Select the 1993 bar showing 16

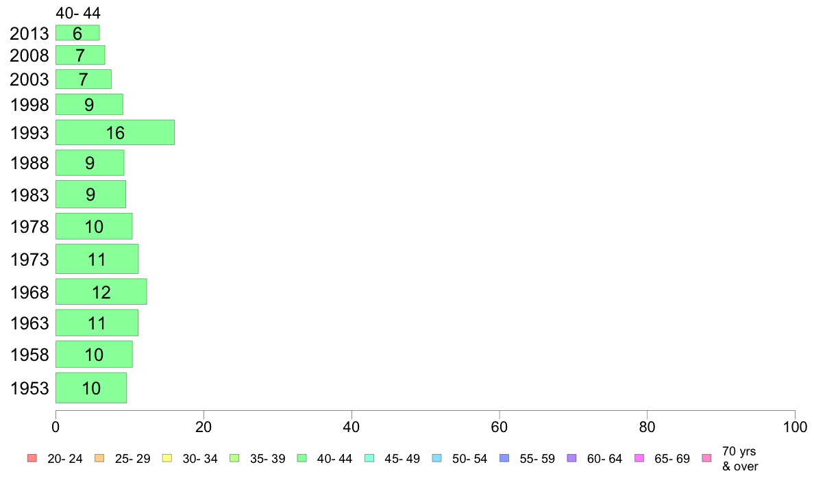(x=114, y=132)
